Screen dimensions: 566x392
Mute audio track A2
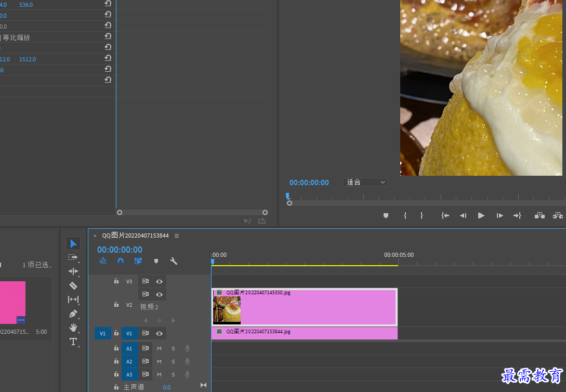[x=159, y=362]
